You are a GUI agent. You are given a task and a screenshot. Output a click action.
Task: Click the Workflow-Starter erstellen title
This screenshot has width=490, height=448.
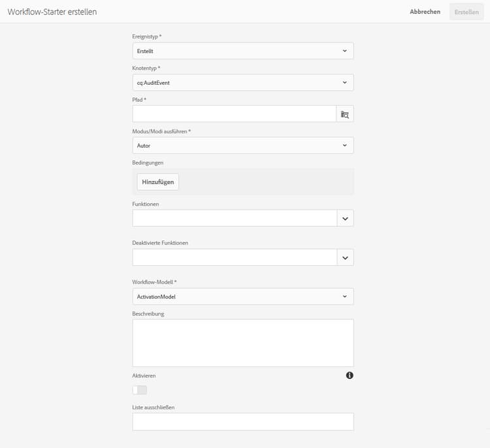coord(52,12)
